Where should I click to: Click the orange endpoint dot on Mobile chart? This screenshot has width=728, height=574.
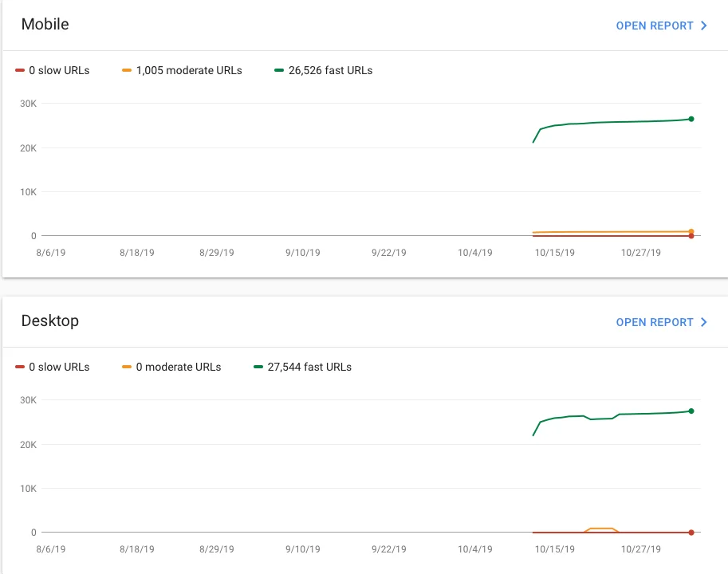click(x=691, y=231)
